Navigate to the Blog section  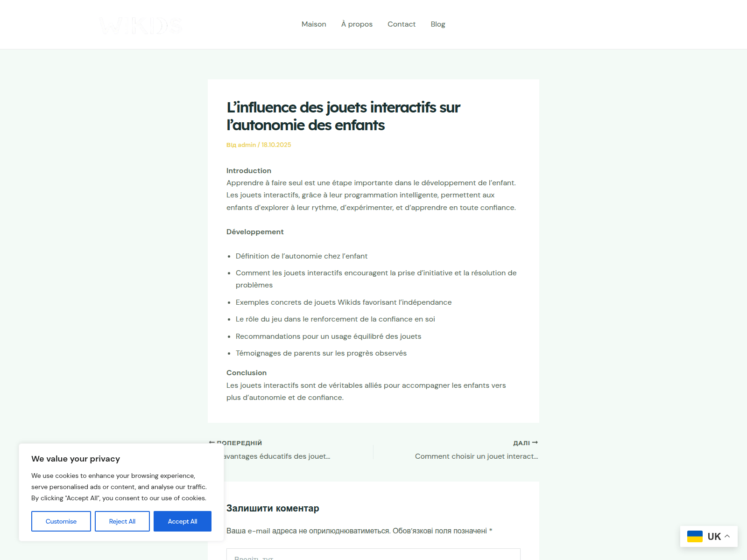pos(437,24)
